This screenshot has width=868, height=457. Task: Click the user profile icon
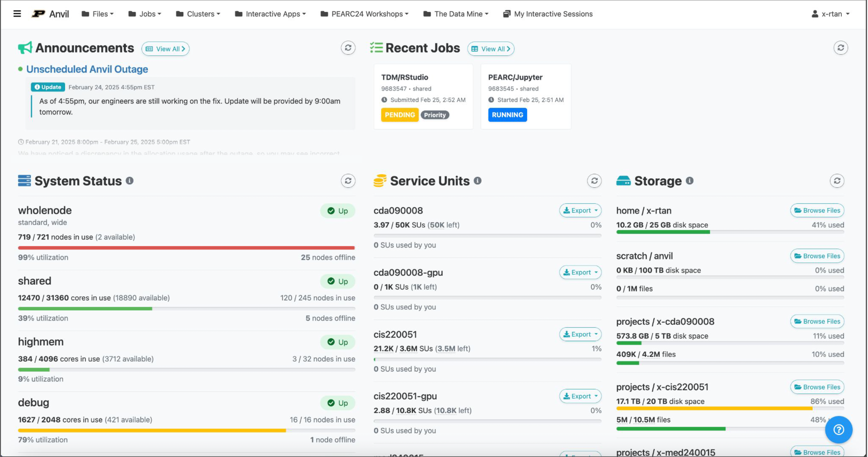[814, 14]
